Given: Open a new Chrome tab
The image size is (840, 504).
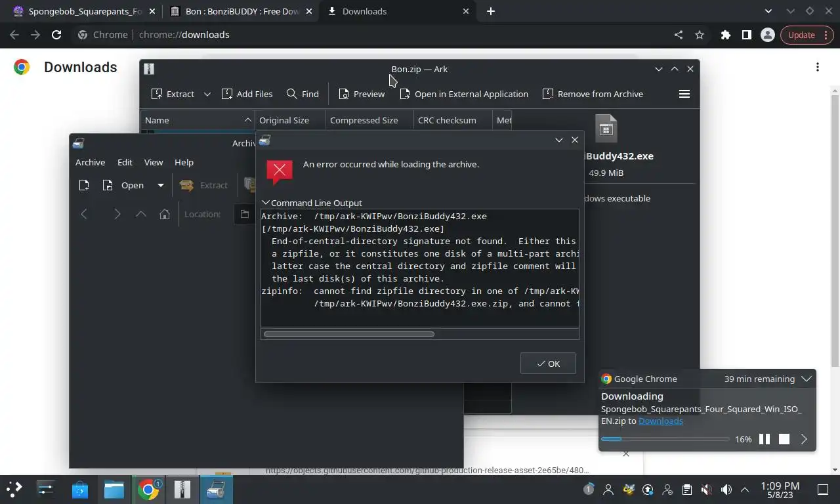Looking at the screenshot, I should click(x=491, y=11).
